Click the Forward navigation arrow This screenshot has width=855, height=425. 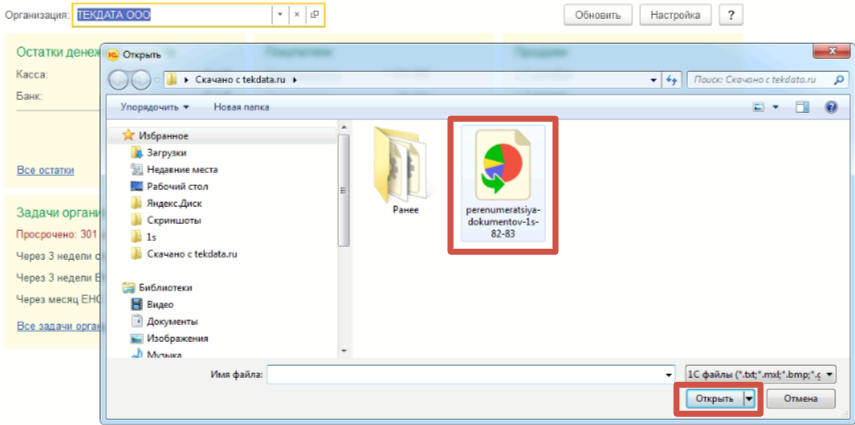[x=141, y=80]
